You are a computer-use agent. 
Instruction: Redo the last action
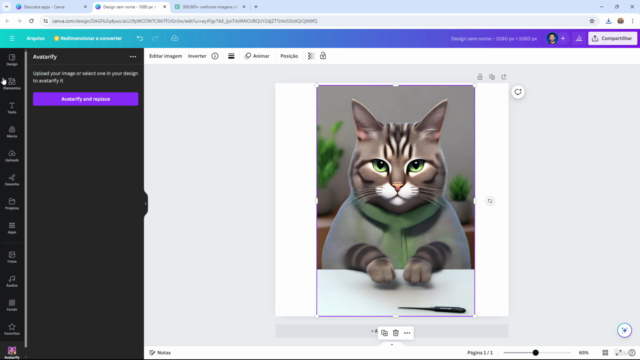[x=156, y=38]
